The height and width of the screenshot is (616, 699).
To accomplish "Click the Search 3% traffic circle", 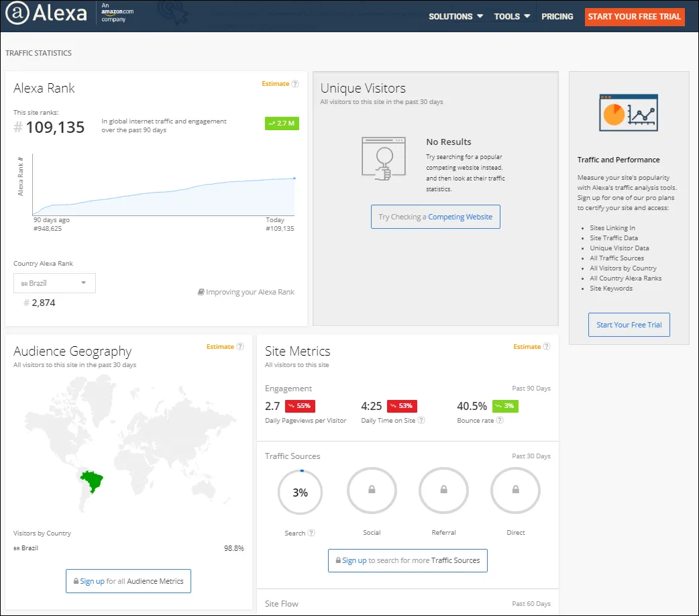I will click(x=300, y=492).
